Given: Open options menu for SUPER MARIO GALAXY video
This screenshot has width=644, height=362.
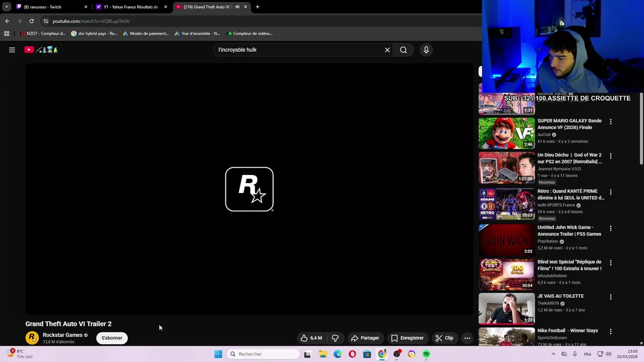Looking at the screenshot, I should coord(611,122).
